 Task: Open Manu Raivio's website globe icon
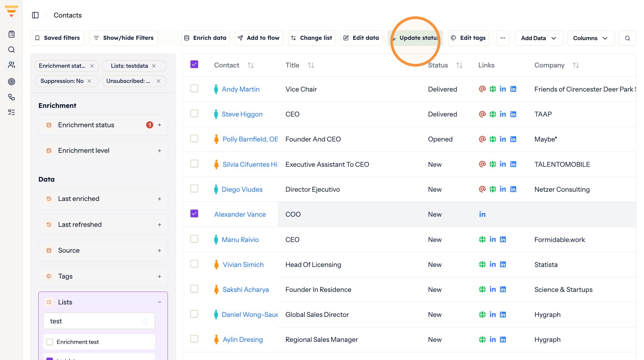tap(482, 239)
